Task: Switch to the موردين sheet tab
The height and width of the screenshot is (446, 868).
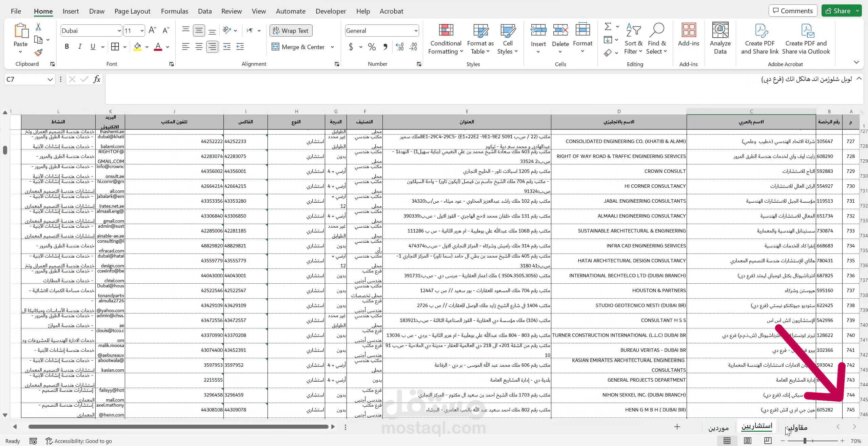Action: (718, 428)
